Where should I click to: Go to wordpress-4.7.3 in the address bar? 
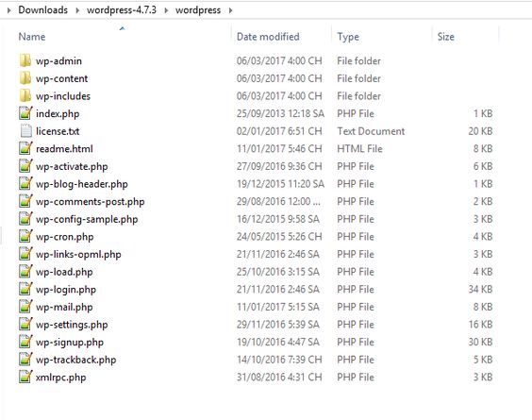pyautogui.click(x=122, y=10)
